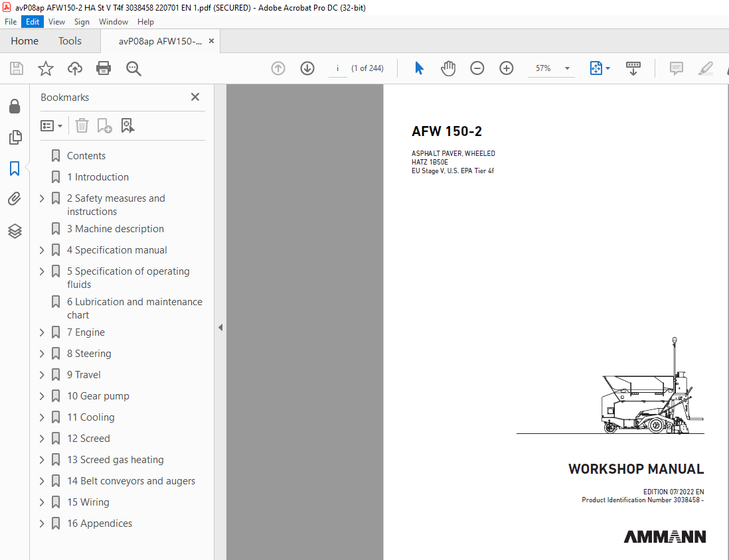
Task: Close the Bookmarks panel
Action: (x=195, y=97)
